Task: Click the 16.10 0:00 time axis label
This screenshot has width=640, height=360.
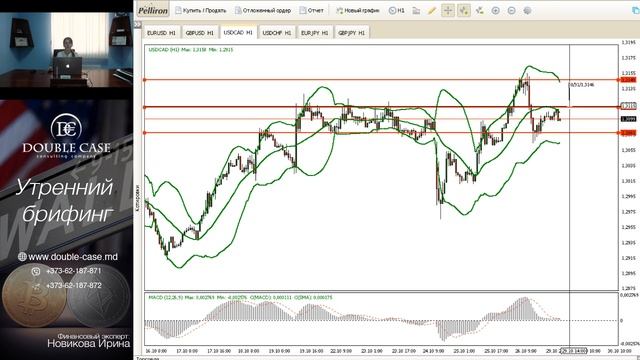Action: click(x=156, y=351)
